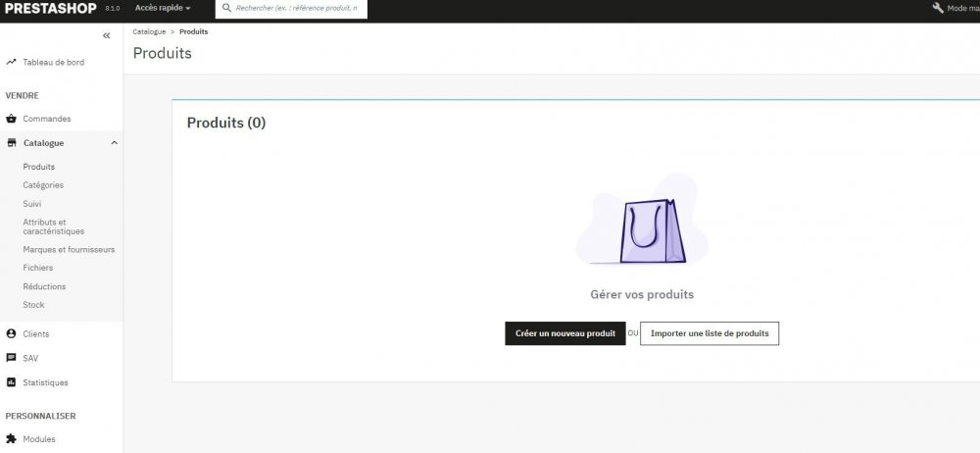Focus the Rechercher search field
The image size is (980, 453).
point(291,8)
